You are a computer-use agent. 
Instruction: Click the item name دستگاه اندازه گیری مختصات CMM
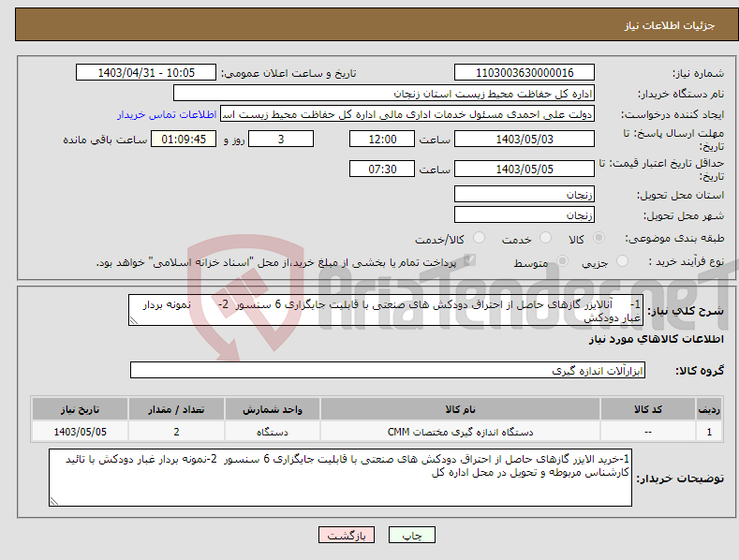[x=460, y=432]
